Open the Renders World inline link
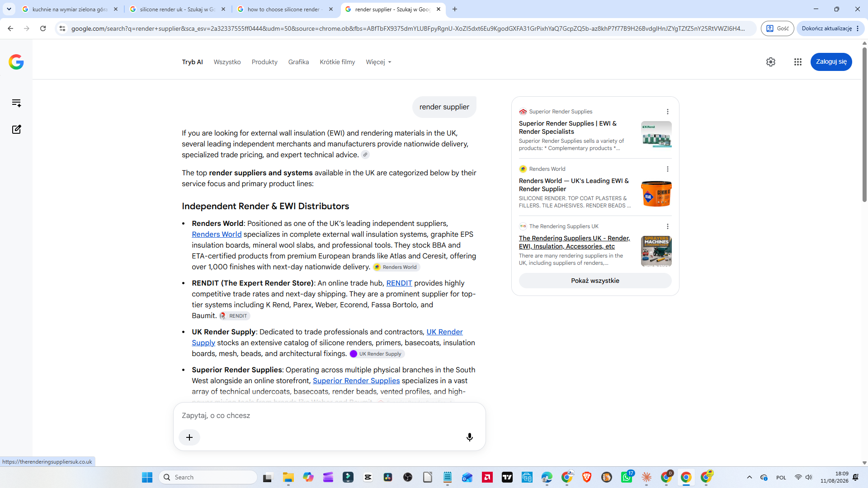This screenshot has width=868, height=488. [x=217, y=234]
